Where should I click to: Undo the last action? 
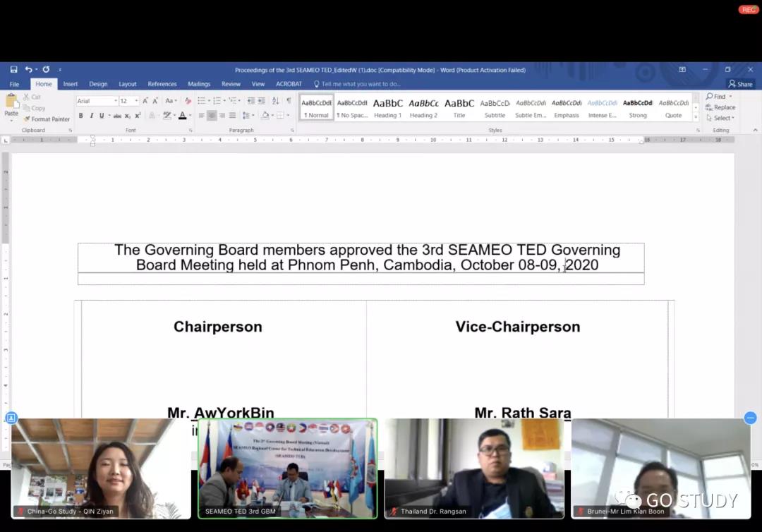28,69
